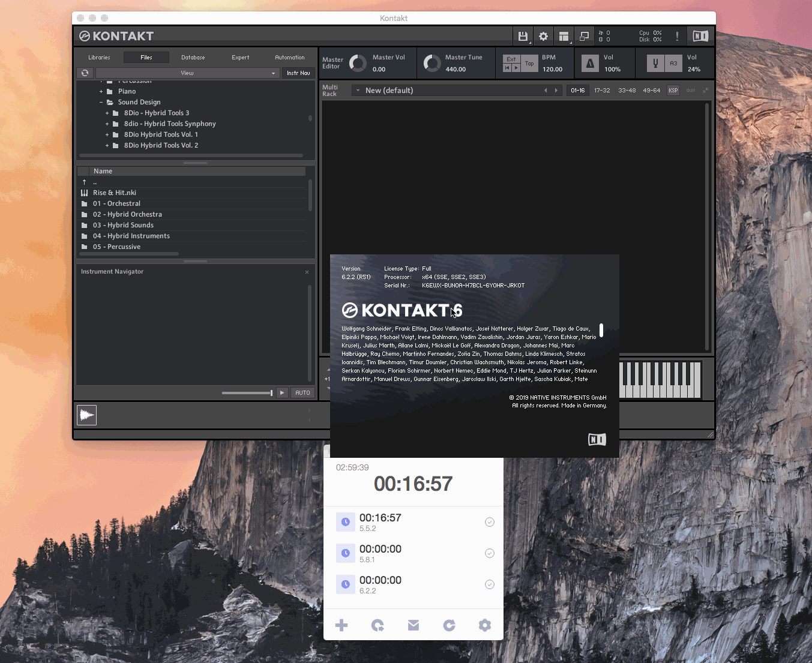The height and width of the screenshot is (663, 812).
Task: Select rack page 17-32
Action: 602,91
